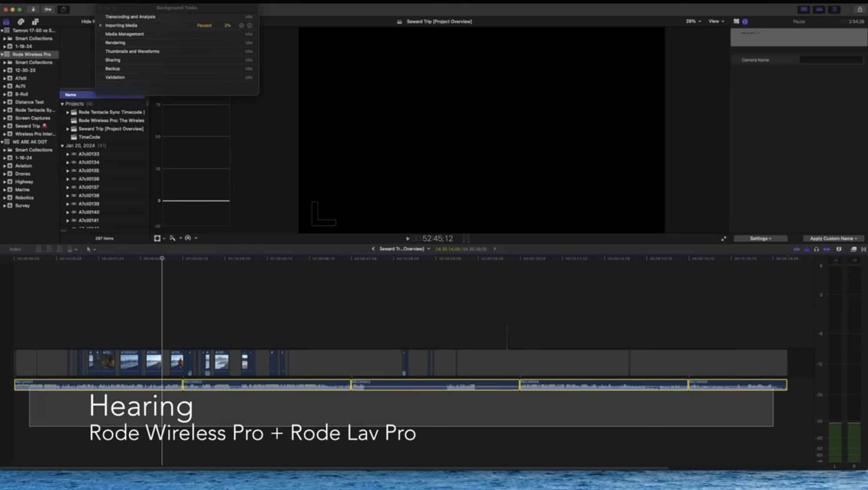Expand the Importing Media task details
This screenshot has height=490, width=868.
(101, 26)
